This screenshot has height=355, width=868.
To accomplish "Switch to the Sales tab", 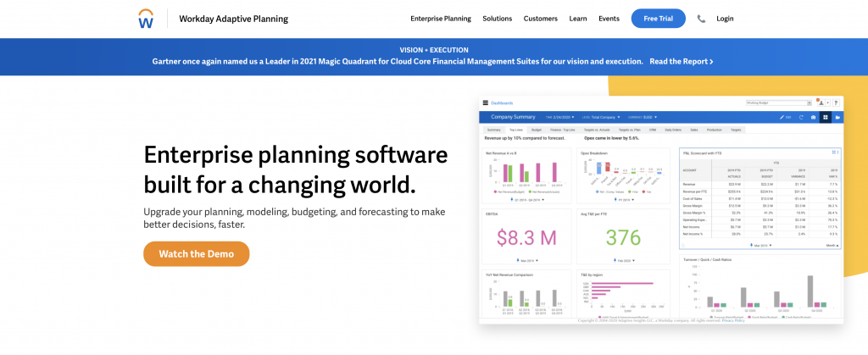I will [694, 130].
